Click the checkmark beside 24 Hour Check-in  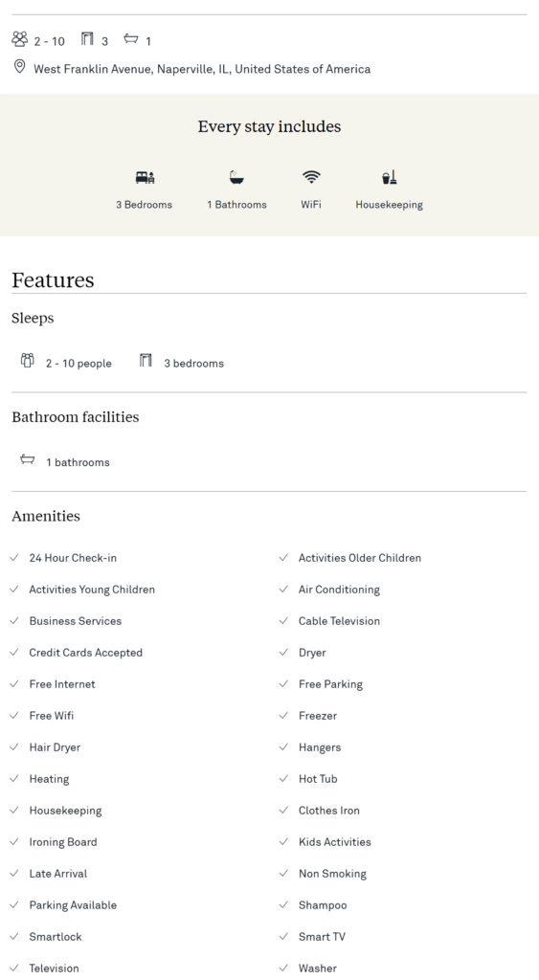click(14, 558)
